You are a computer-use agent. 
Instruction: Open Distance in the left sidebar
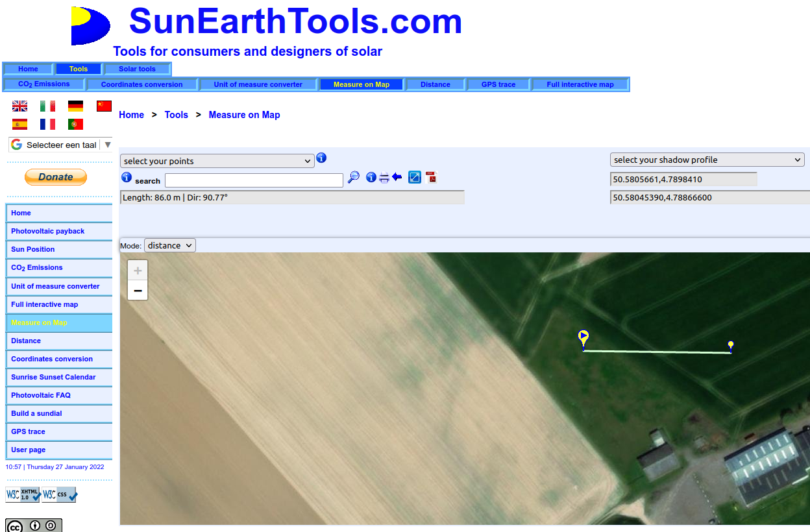pos(59,341)
